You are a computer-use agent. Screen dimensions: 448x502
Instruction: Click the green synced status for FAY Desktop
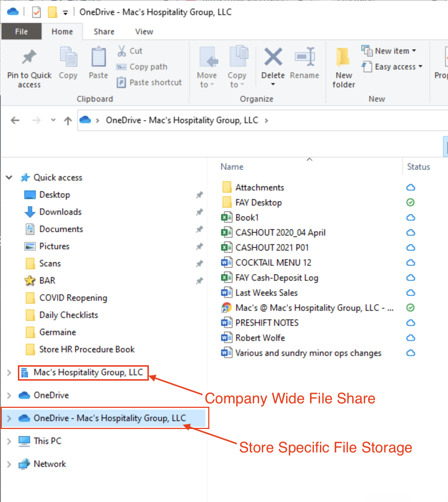tap(411, 202)
